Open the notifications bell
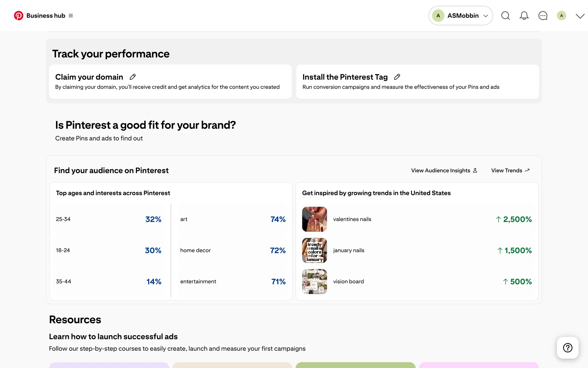 (524, 16)
